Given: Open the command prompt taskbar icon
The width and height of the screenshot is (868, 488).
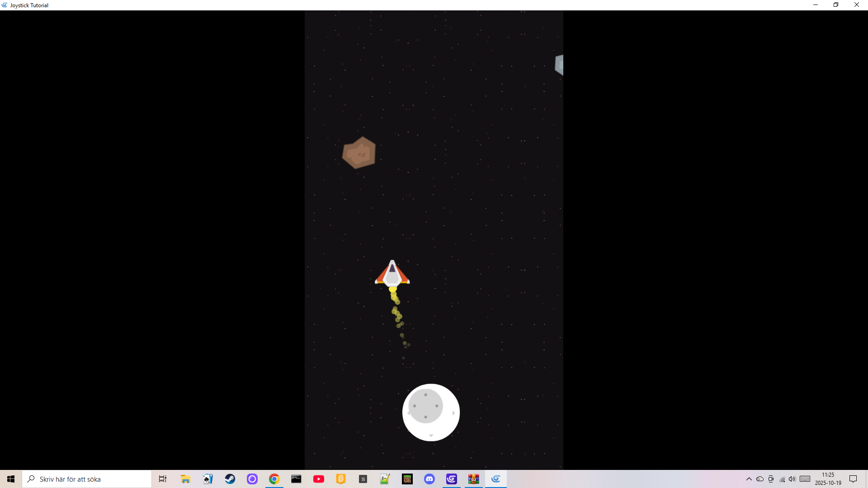Looking at the screenshot, I should pos(296,479).
